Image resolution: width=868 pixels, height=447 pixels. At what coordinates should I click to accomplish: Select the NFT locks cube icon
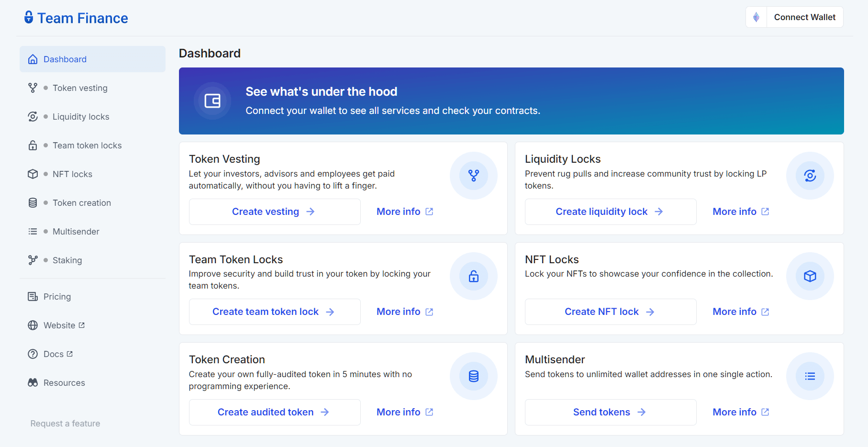click(x=32, y=174)
